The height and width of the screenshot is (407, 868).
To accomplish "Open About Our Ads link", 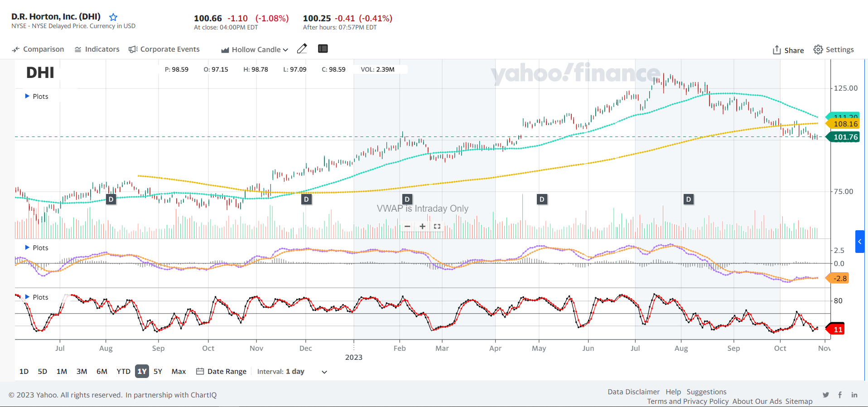I will pos(757,401).
